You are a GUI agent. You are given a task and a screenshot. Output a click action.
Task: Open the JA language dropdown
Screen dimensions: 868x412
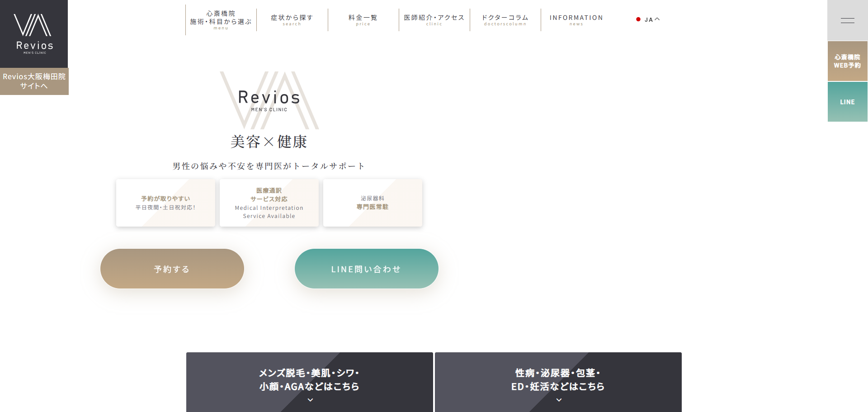click(x=648, y=19)
